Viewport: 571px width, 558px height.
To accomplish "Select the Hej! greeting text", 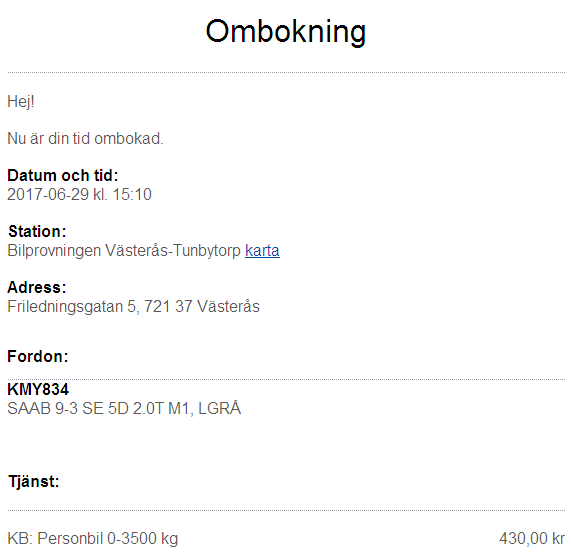I will [21, 102].
